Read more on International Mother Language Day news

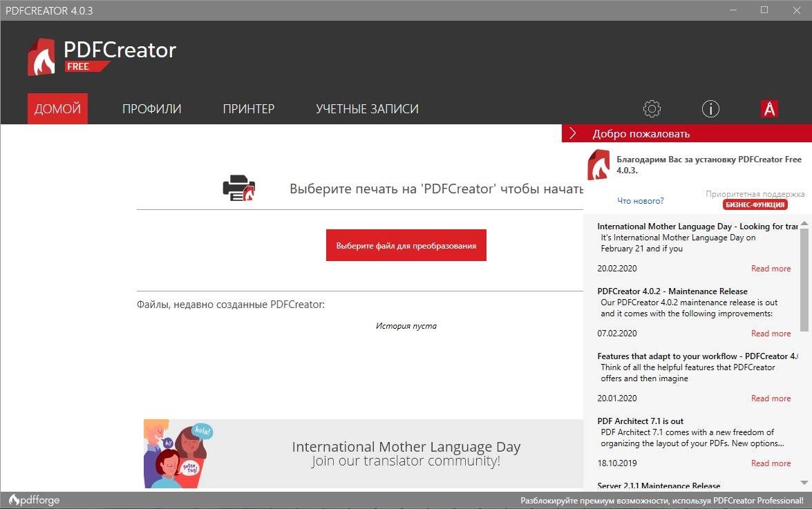[771, 269]
